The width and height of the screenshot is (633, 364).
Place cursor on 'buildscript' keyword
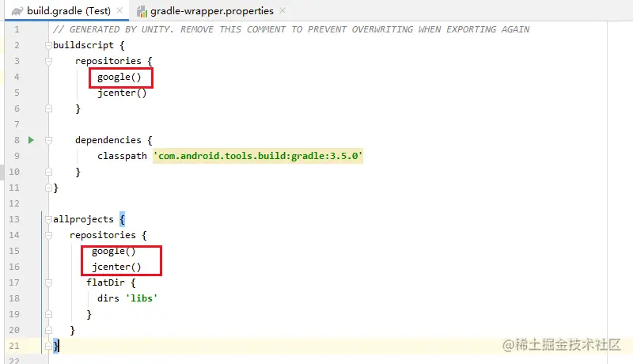[83, 45]
